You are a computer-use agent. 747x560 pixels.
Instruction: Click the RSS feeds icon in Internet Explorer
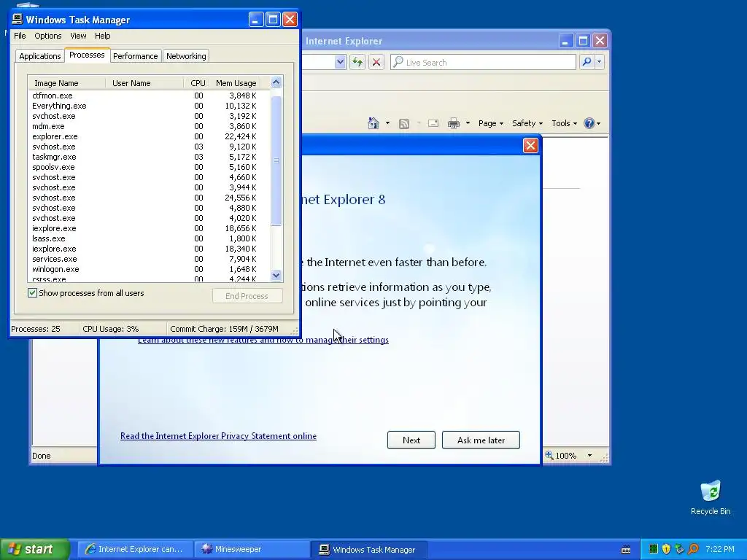point(404,124)
